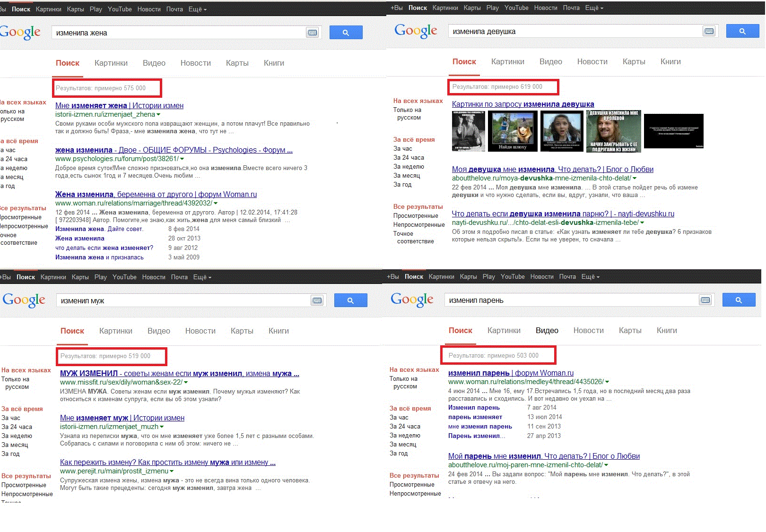Click blue search button beside 'изменил парень' query

point(739,300)
